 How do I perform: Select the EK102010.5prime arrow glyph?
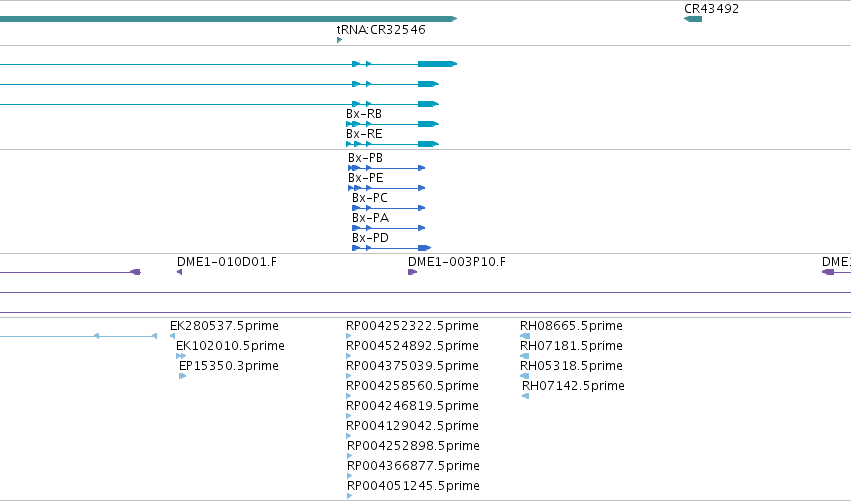click(x=181, y=356)
